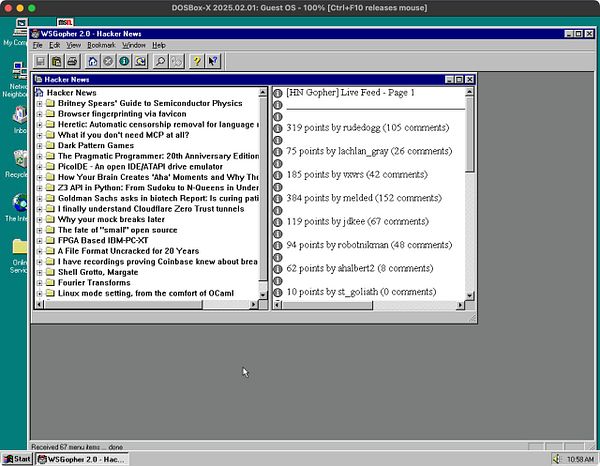Click feed pane scroll down arrow
Screen dimensions: 600x466
pos(470,295)
